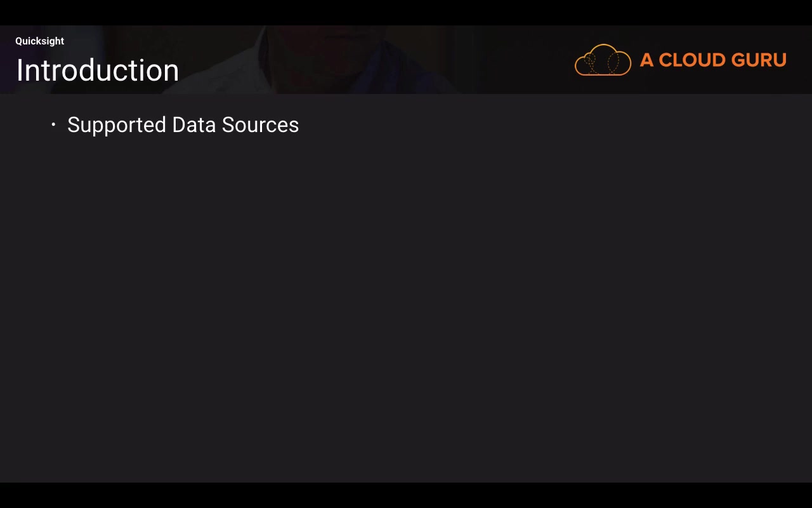
Task: Click the letter "A" before CLOUD in the logo
Action: (x=646, y=60)
